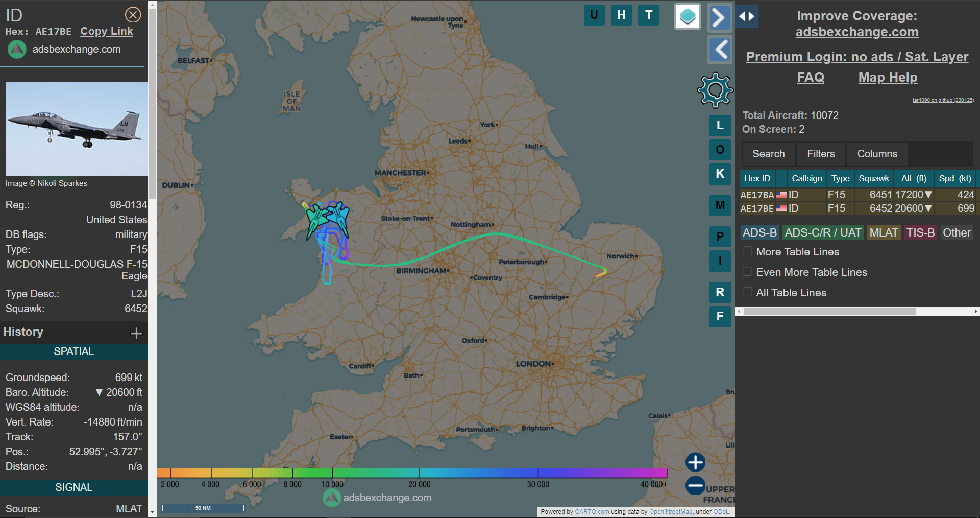Click the adsbexchange logo in info panel
Image resolution: width=980 pixels, height=518 pixels.
click(17, 50)
